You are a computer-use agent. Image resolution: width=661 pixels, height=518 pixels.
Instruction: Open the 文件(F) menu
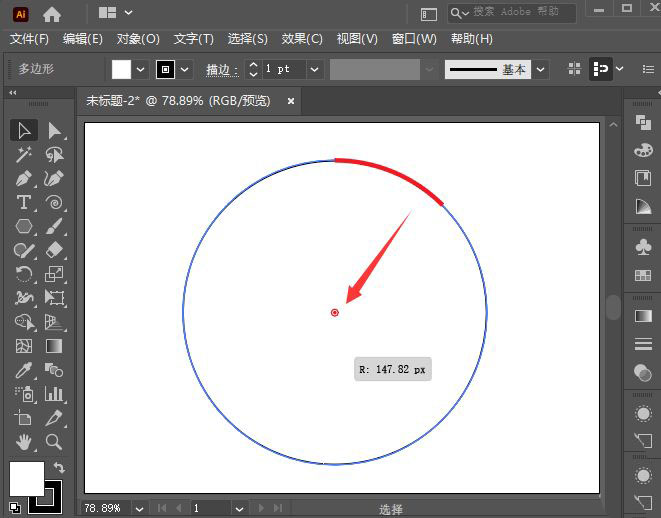(x=29, y=39)
